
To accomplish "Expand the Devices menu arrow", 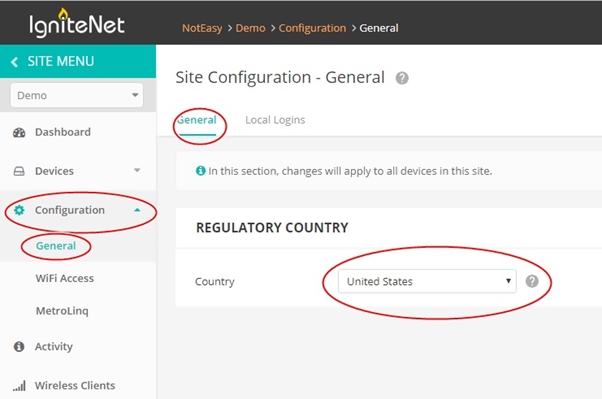I will 137,170.
